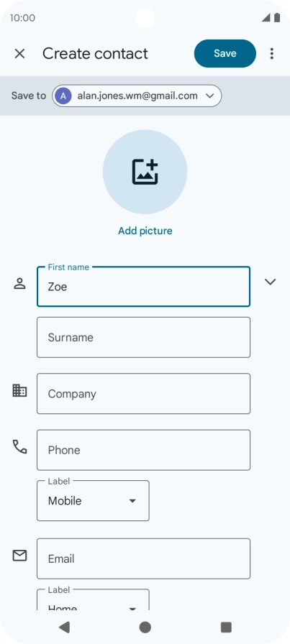Tap the recent apps square button
This screenshot has width=290, height=644.
click(x=226, y=627)
